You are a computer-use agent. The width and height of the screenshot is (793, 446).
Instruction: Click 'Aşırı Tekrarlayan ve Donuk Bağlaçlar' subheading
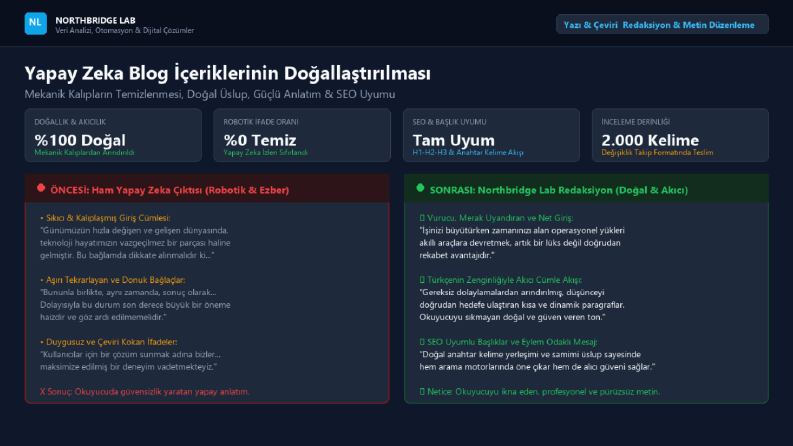click(112, 280)
